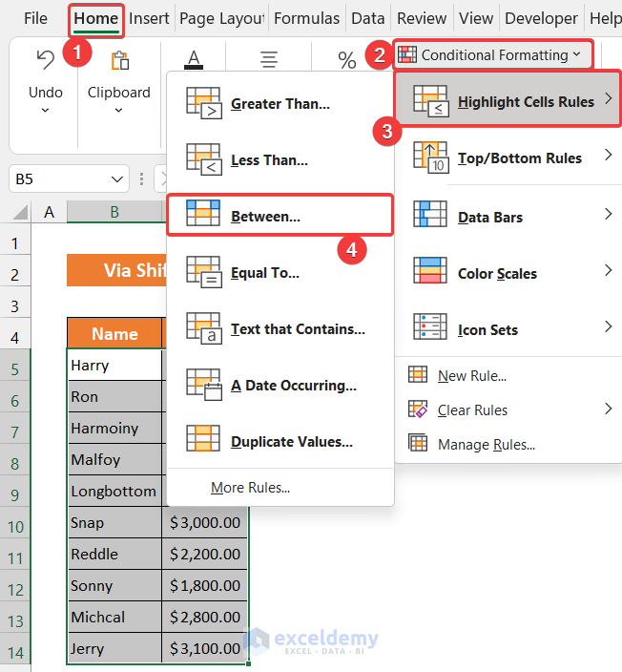The width and height of the screenshot is (622, 672).
Task: Expand Top/Bottom Rules submenu arrow
Action: [609, 155]
